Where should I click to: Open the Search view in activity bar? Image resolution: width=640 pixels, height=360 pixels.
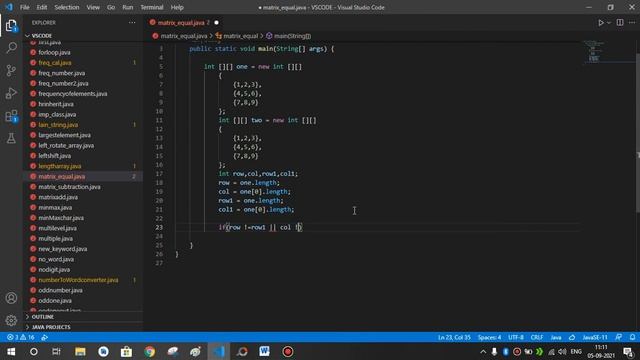11,48
